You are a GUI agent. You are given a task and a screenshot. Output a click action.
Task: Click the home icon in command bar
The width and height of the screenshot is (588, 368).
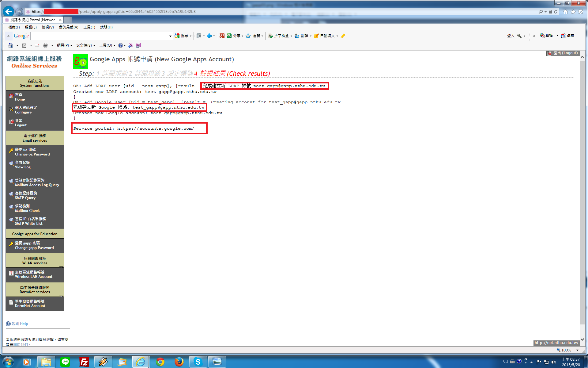(x=11, y=45)
